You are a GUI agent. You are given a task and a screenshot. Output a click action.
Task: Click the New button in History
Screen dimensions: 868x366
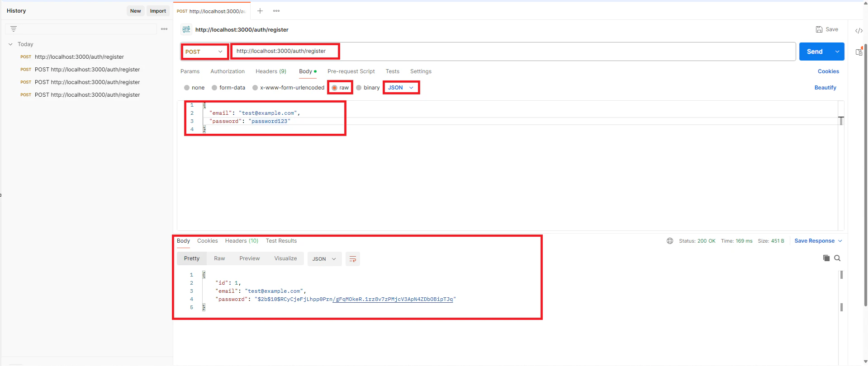[136, 11]
